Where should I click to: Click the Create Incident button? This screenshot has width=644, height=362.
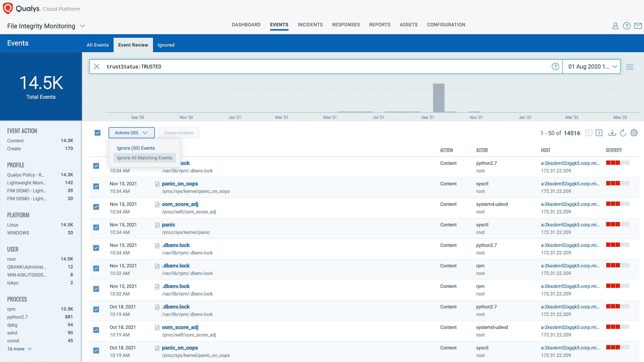[179, 133]
